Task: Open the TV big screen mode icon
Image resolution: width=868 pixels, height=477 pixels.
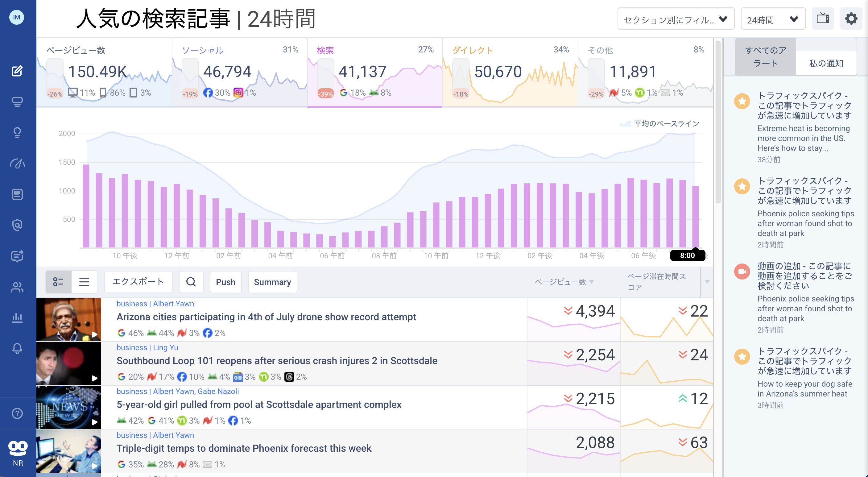Action: [x=823, y=19]
